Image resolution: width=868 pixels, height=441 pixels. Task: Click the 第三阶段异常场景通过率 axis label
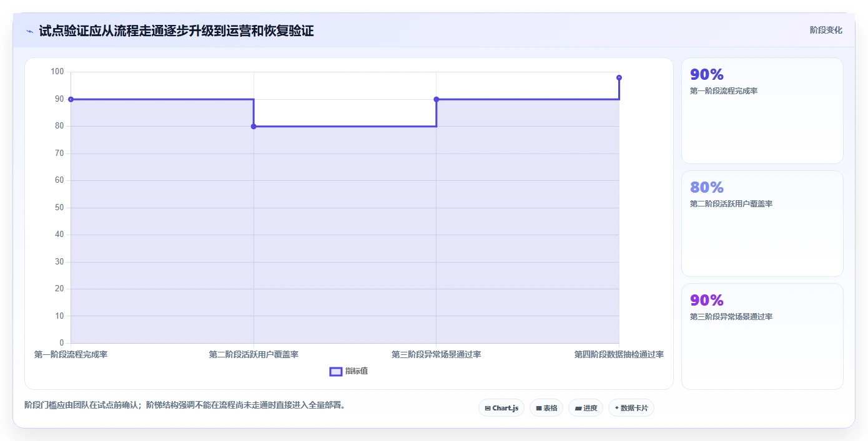tap(436, 354)
